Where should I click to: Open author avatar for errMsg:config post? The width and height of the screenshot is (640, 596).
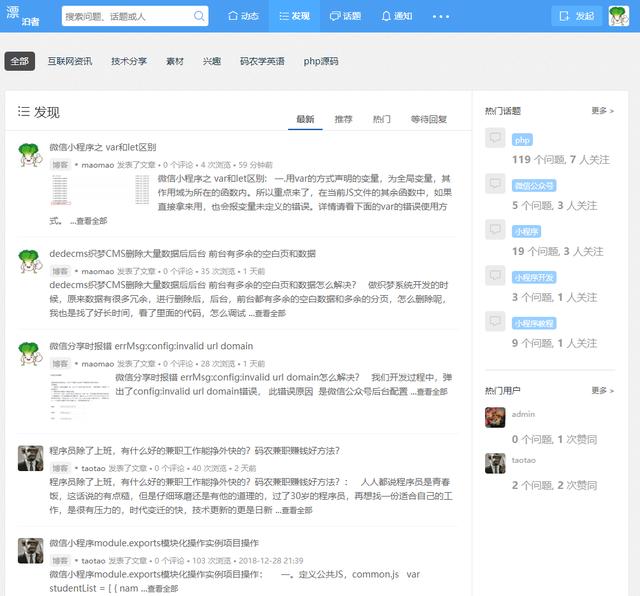[31, 354]
